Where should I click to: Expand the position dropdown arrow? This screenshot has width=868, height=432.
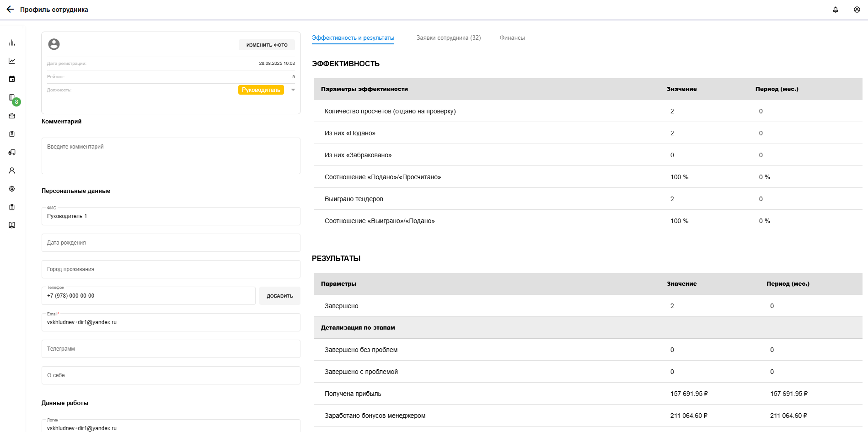click(x=293, y=90)
